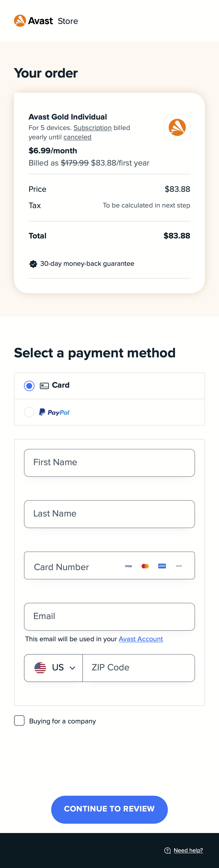Screen dimensions: 219x868
Task: Click the Avast product icon in order summary
Action: 177,127
